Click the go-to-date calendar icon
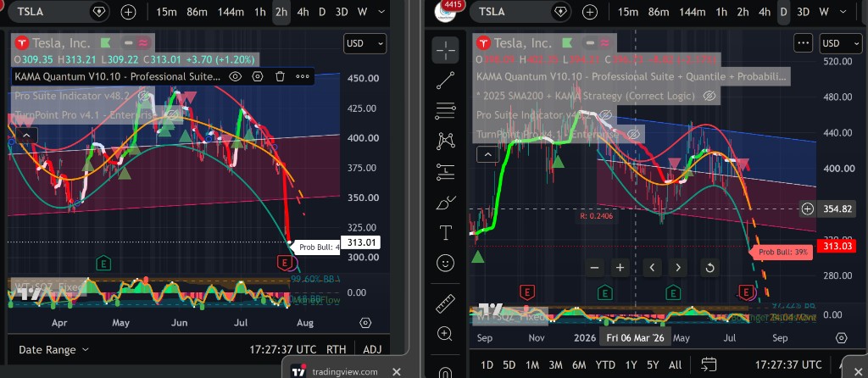The image size is (868, 378). click(709, 364)
